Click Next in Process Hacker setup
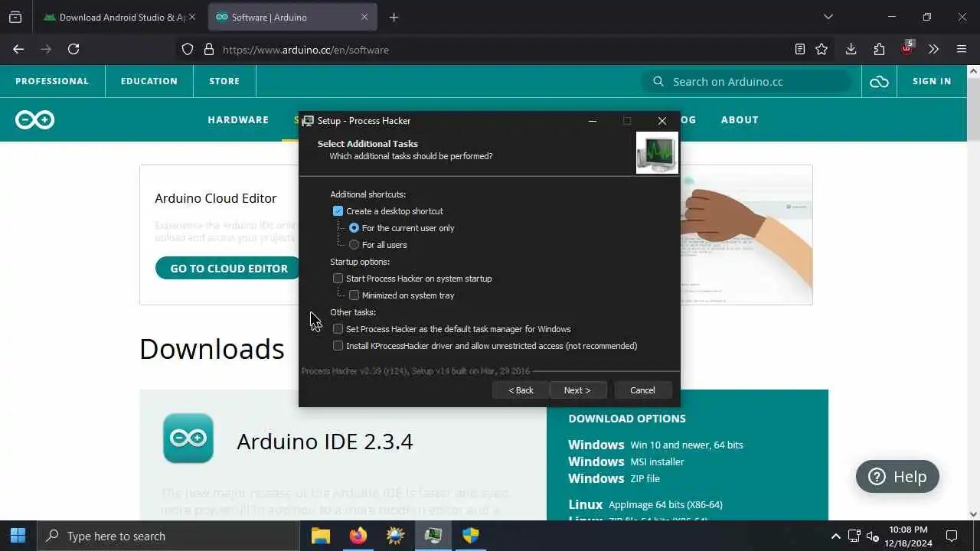Viewport: 980px width, 551px height. point(578,390)
